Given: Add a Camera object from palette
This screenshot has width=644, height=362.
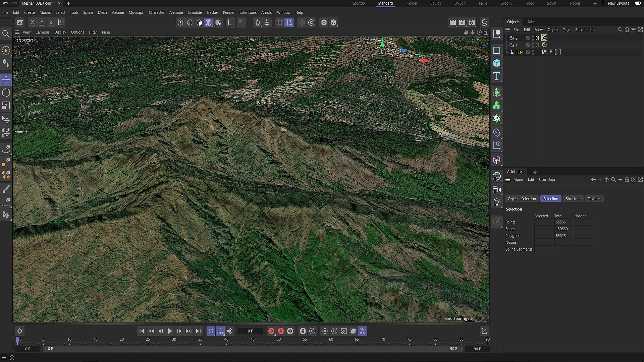Looking at the screenshot, I should (497, 189).
